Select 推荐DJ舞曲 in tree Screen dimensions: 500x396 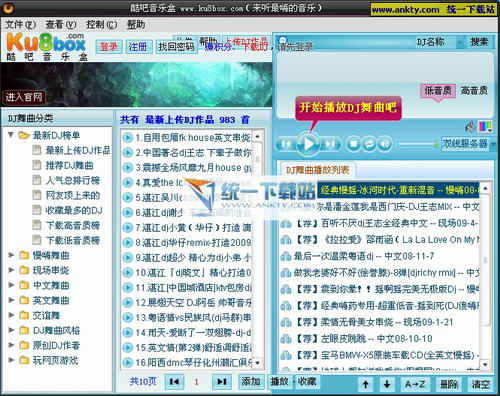click(x=69, y=165)
